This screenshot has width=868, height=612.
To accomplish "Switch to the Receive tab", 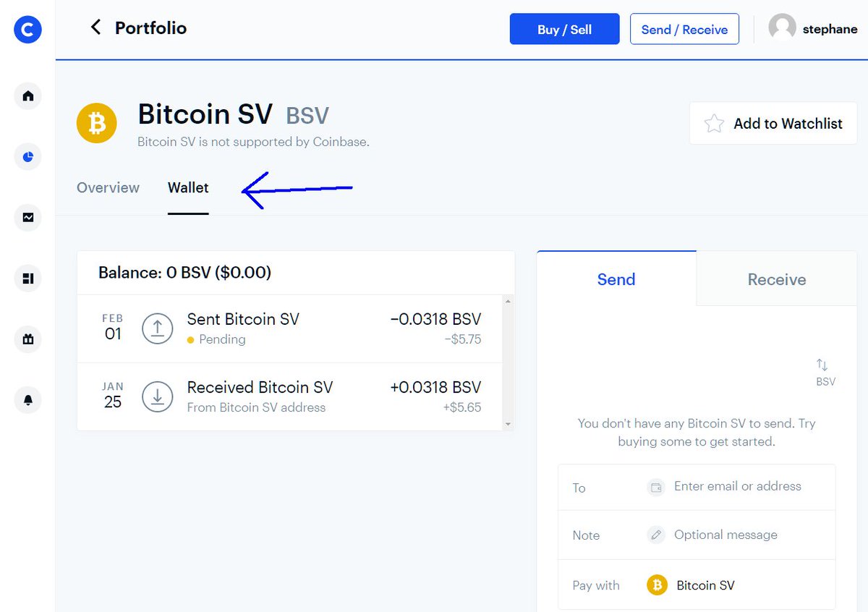I will 777,279.
